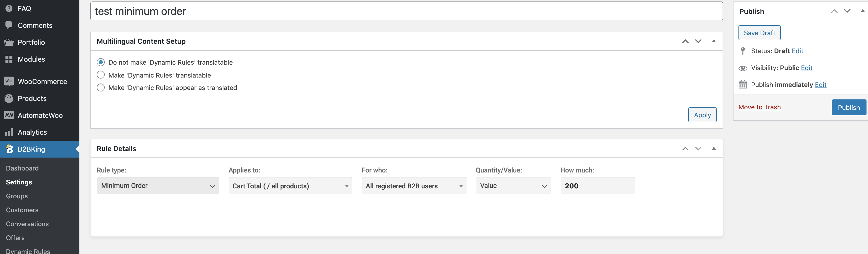Click the Products box icon
The height and width of the screenshot is (254, 868).
point(9,98)
